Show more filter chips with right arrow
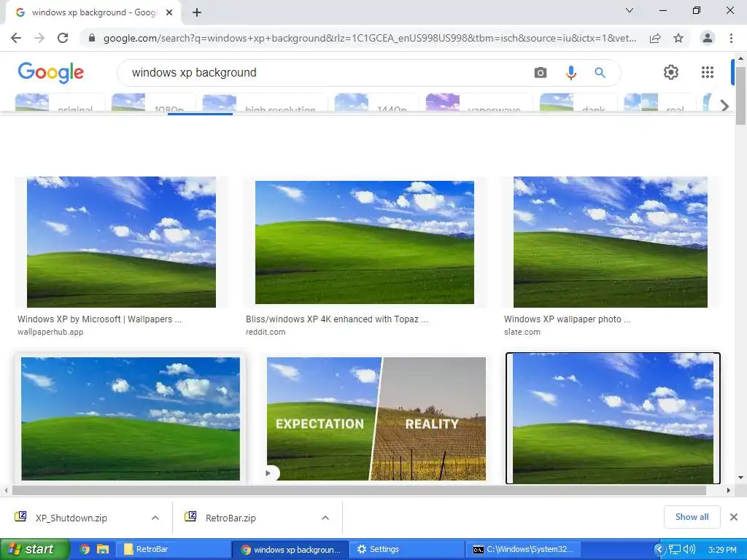 724,105
